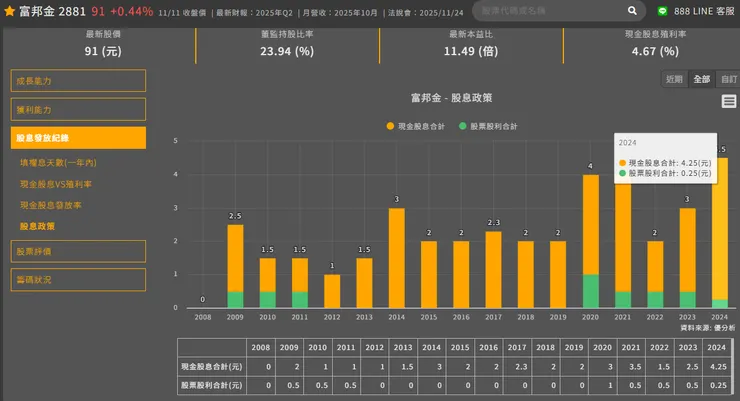740x401 pixels.
Task: Click the 0.25 cell for 2024 stock dividend
Action: pyautogui.click(x=716, y=385)
